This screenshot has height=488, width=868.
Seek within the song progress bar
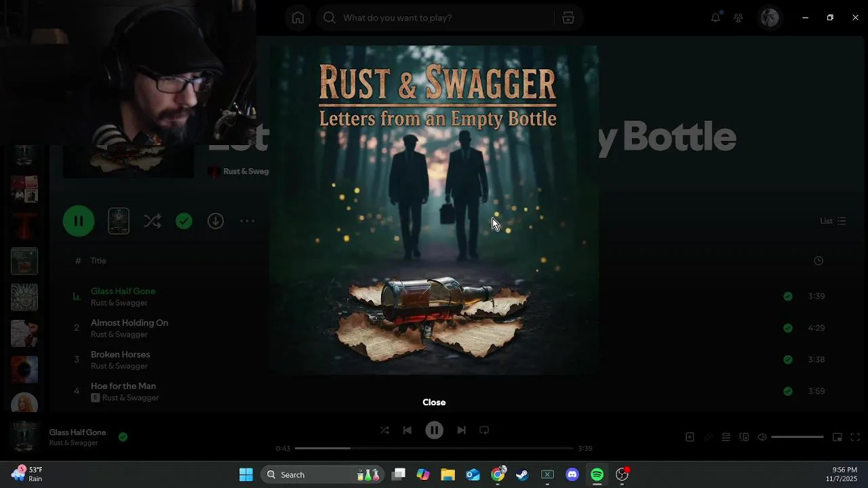pos(434,448)
